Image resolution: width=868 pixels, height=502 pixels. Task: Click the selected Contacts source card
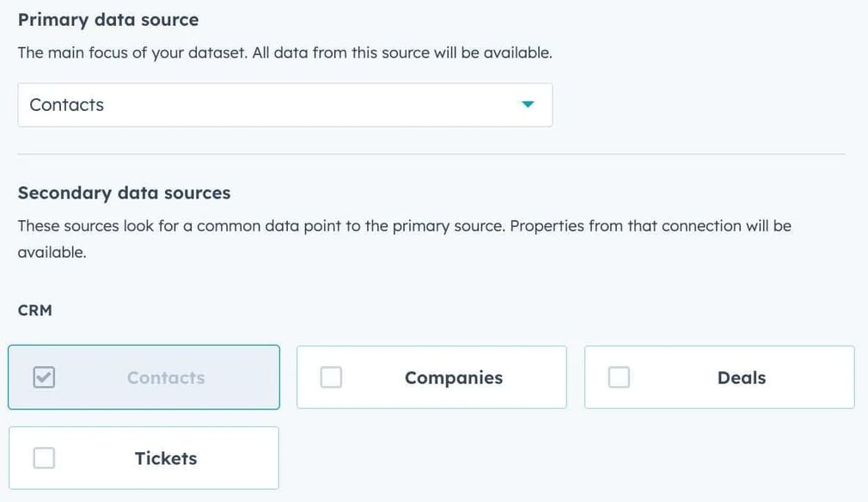point(144,377)
